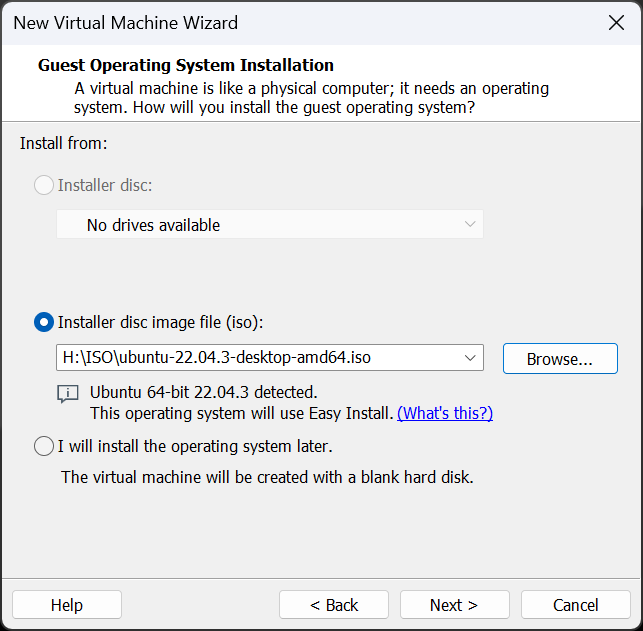Click the blank hard disk description text

pyautogui.click(x=267, y=477)
